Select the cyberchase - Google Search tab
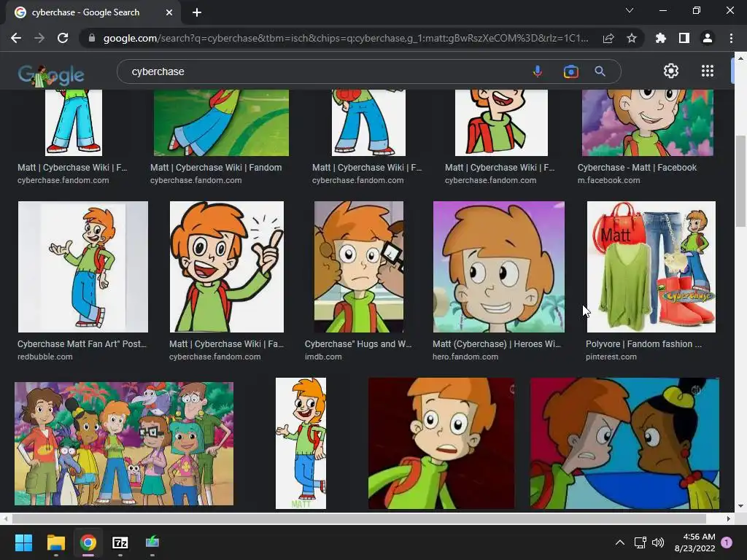 [93, 12]
